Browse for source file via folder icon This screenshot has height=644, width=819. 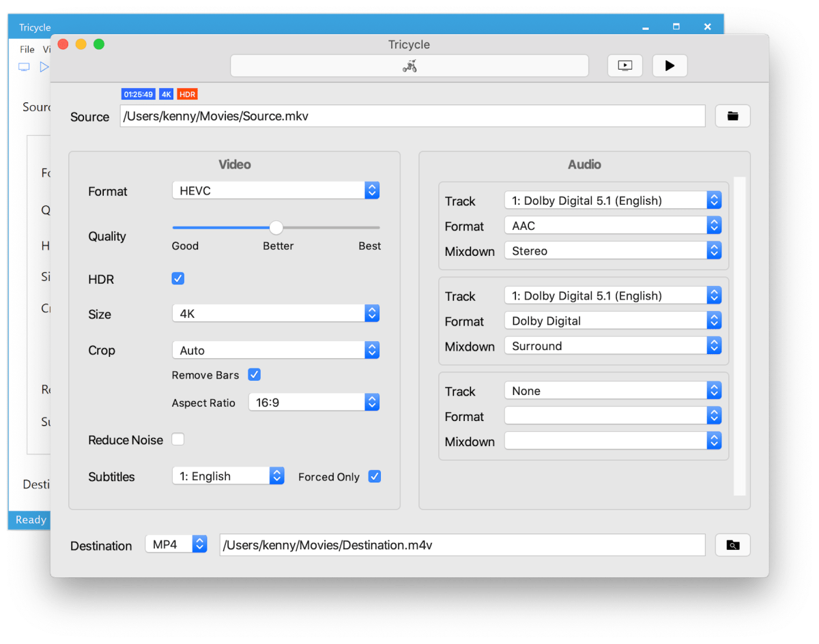click(x=732, y=116)
